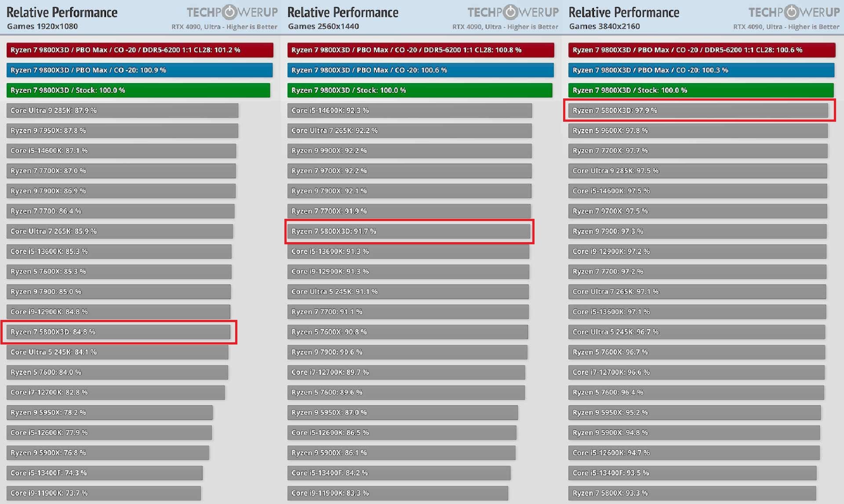
Task: Click Ryzen 9 5950X 87.0 % bar
Action: pos(402,413)
